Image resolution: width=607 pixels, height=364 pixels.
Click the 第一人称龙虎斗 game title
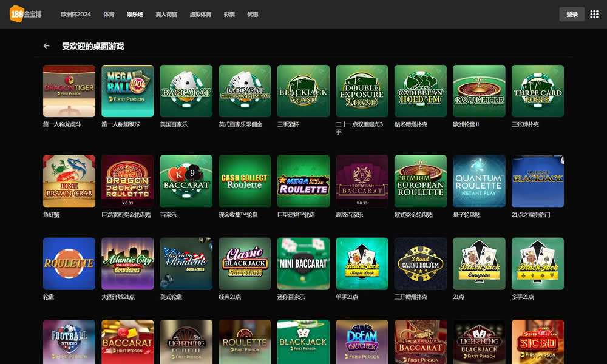click(x=62, y=124)
